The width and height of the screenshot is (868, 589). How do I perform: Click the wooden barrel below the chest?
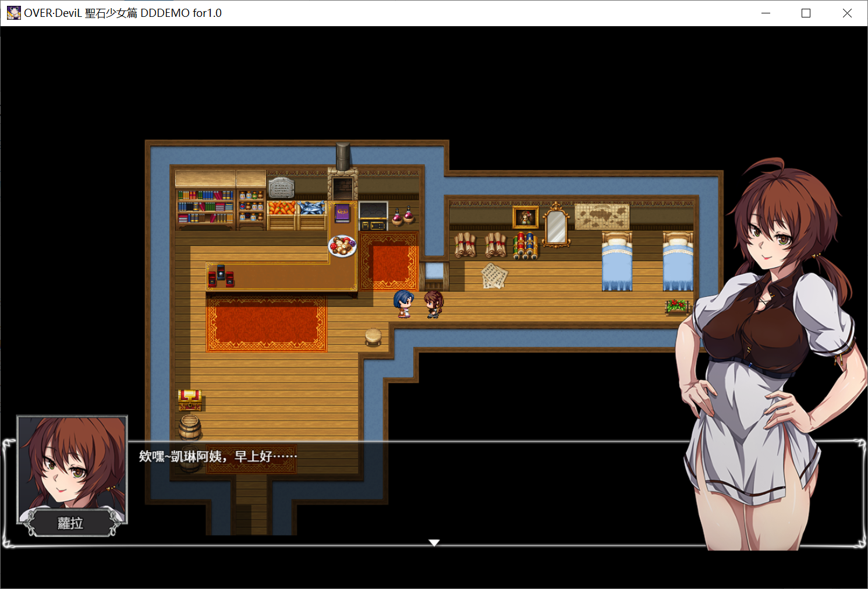190,427
